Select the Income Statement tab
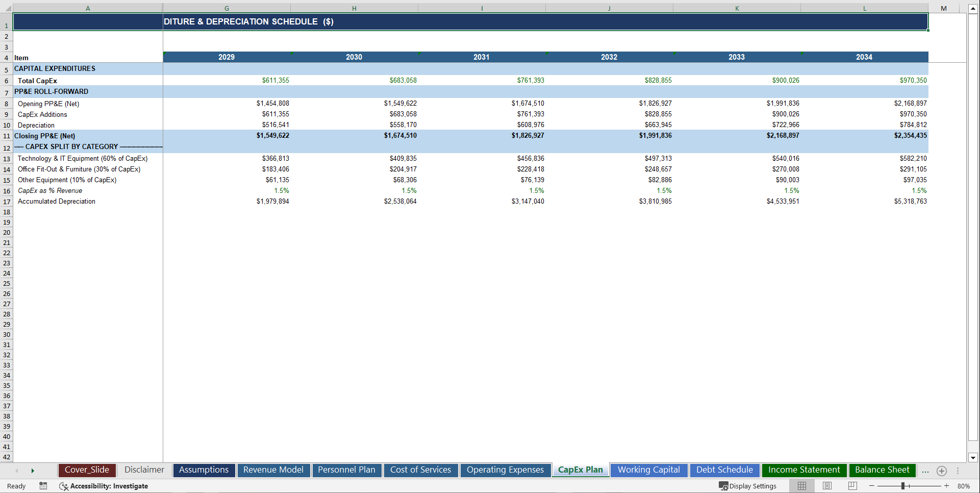 tap(804, 470)
